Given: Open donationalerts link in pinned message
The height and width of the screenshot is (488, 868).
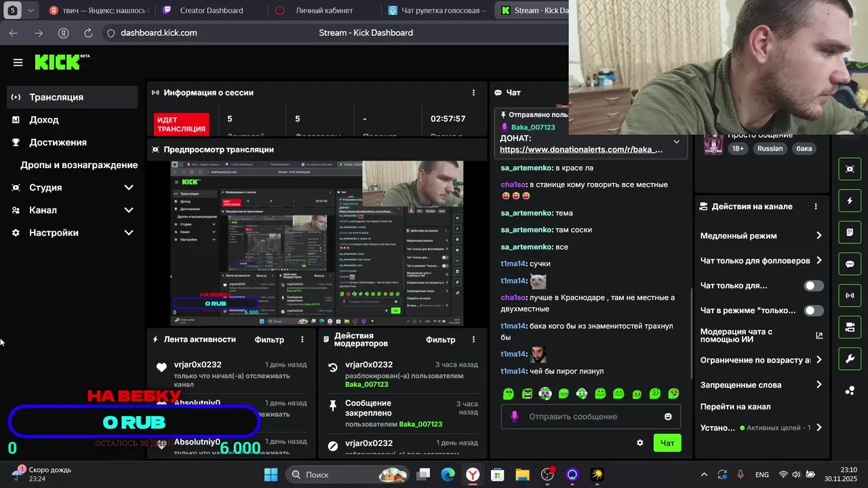Looking at the screenshot, I should click(x=581, y=150).
